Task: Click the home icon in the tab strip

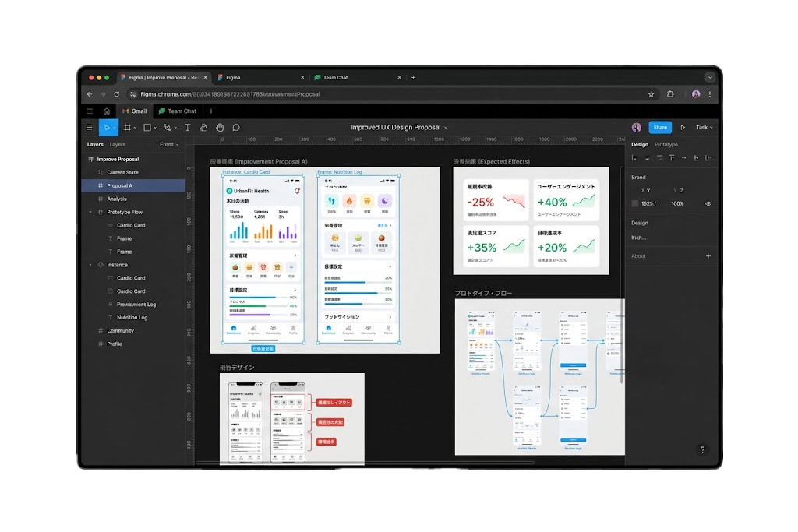Action: tap(106, 111)
